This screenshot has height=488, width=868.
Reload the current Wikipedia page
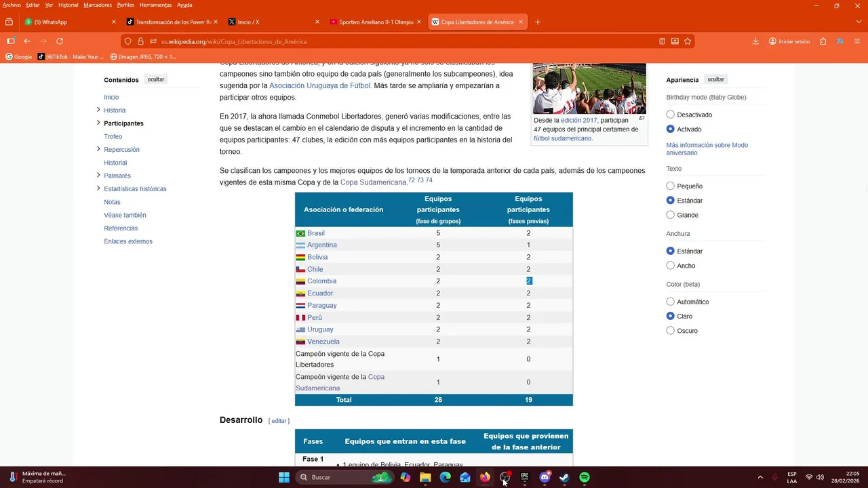(x=60, y=41)
